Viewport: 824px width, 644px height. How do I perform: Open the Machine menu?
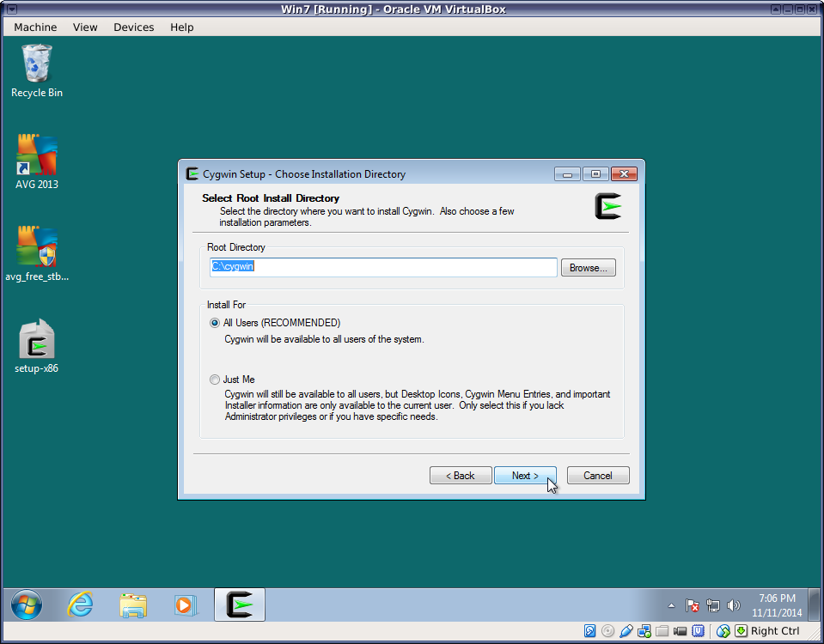[x=35, y=27]
